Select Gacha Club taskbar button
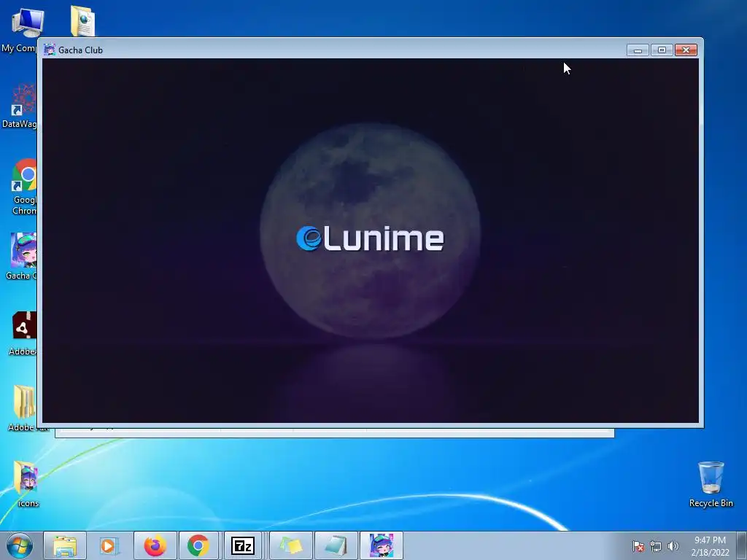Viewport: 747px width, 560px height. [x=381, y=545]
